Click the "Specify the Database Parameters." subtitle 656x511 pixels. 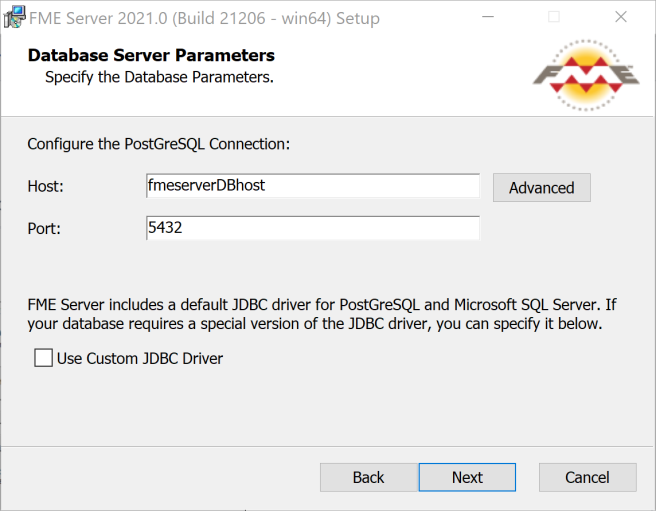pos(159,76)
